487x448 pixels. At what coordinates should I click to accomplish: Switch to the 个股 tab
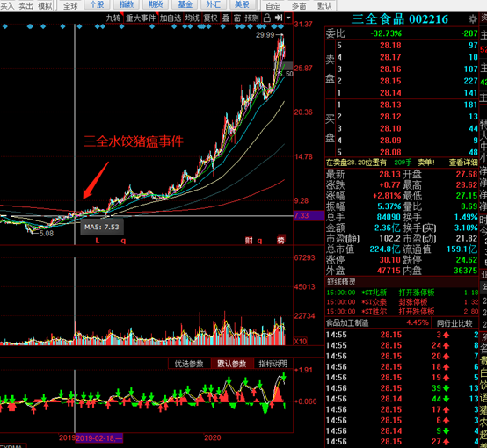[97, 4]
